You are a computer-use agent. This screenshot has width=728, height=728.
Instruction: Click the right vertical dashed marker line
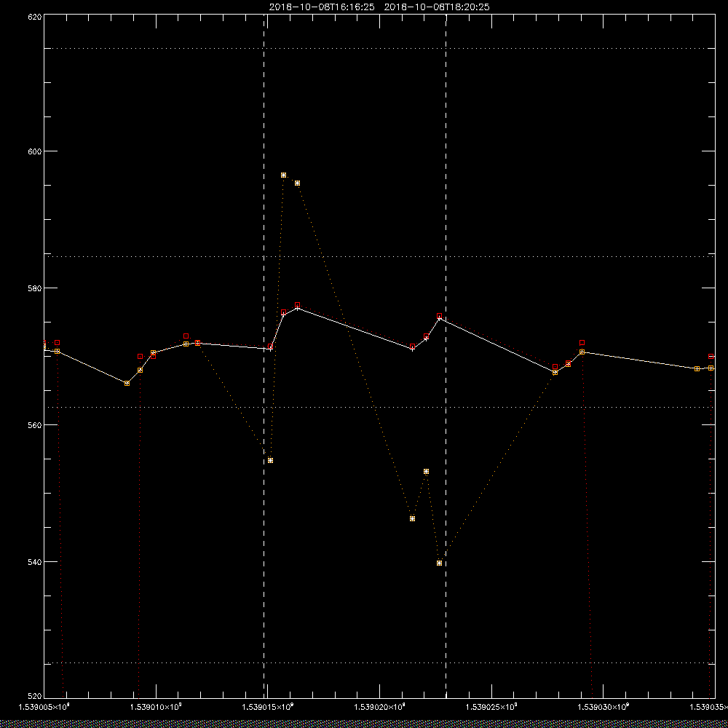point(446,356)
